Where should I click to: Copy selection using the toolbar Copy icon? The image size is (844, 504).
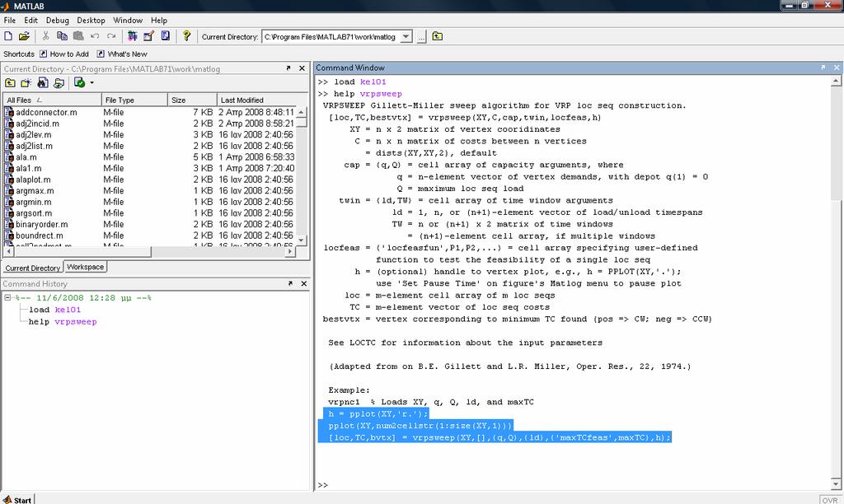click(62, 36)
